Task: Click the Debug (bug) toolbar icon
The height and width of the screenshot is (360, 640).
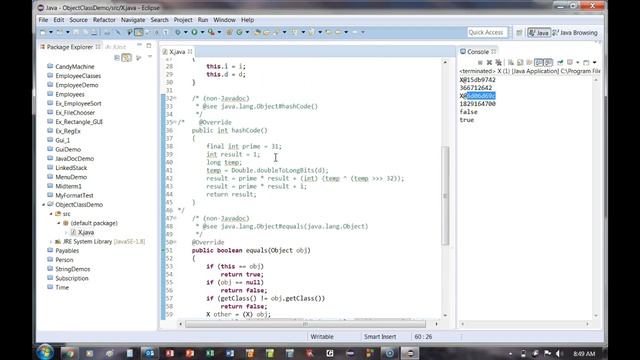Action: 178,32
